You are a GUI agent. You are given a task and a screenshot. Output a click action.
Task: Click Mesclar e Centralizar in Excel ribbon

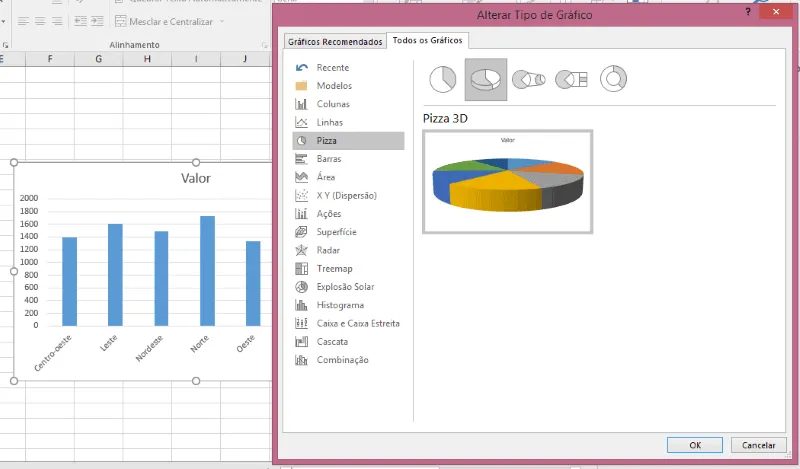164,21
